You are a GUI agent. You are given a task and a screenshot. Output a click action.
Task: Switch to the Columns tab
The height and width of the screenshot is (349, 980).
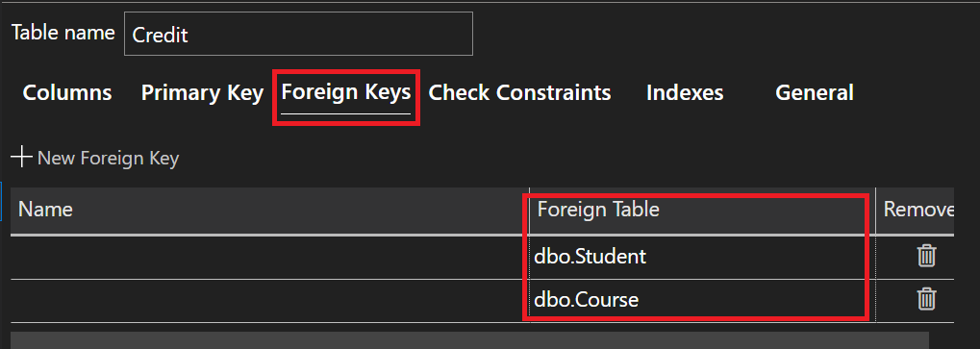pyautogui.click(x=67, y=93)
